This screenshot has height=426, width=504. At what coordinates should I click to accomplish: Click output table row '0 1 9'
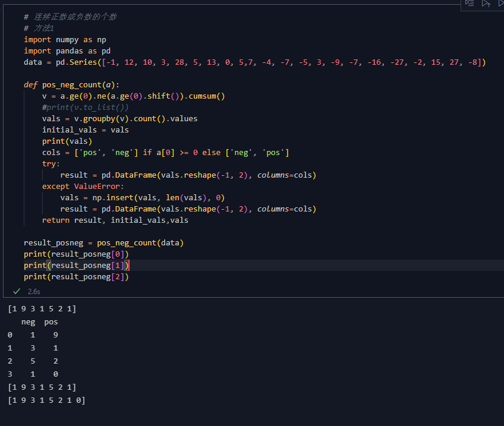pyautogui.click(x=33, y=335)
